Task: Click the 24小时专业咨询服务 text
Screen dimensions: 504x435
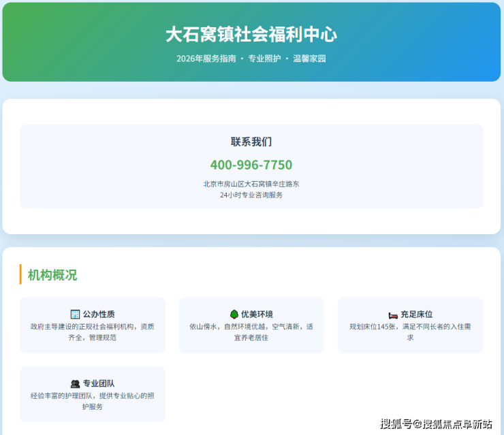Action: tap(251, 195)
